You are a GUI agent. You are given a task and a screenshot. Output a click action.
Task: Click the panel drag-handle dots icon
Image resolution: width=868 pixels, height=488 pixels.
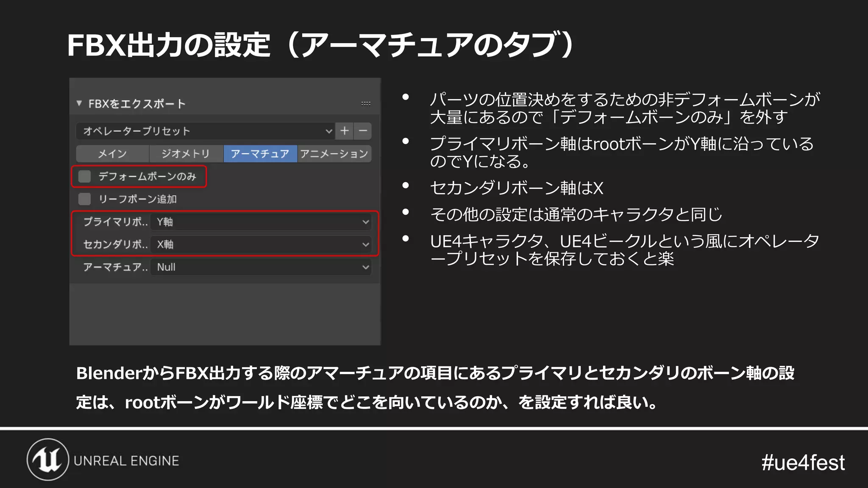coord(366,103)
